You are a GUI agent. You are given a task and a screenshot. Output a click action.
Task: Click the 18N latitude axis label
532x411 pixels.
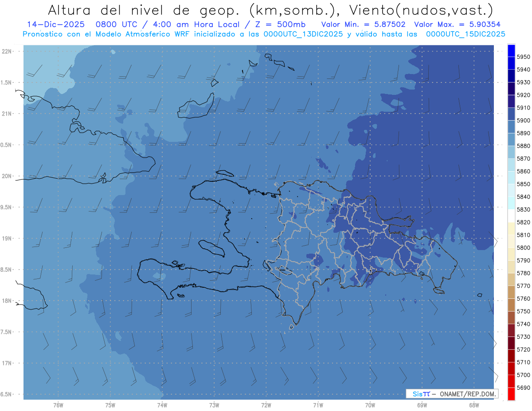click(x=6, y=301)
